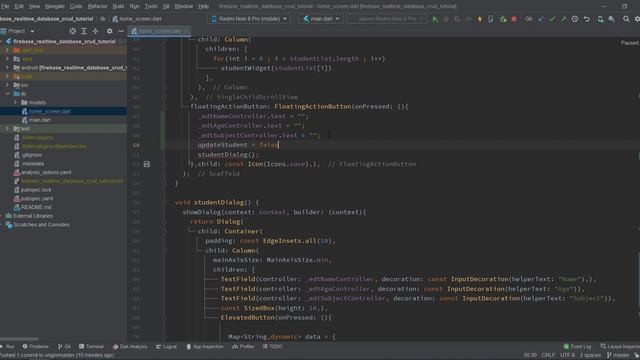This screenshot has height=360, width=640.
Task: Select home_screen.dart in project tree
Action: coord(49,111)
